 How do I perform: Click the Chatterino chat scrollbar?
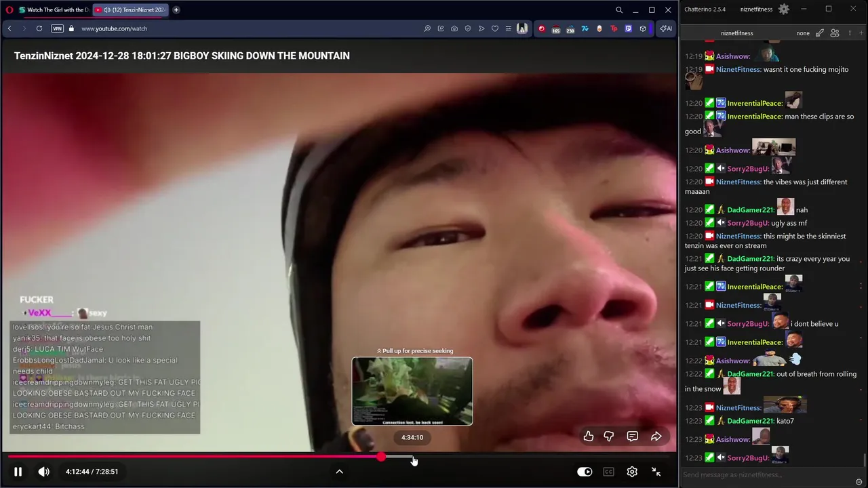click(865, 460)
